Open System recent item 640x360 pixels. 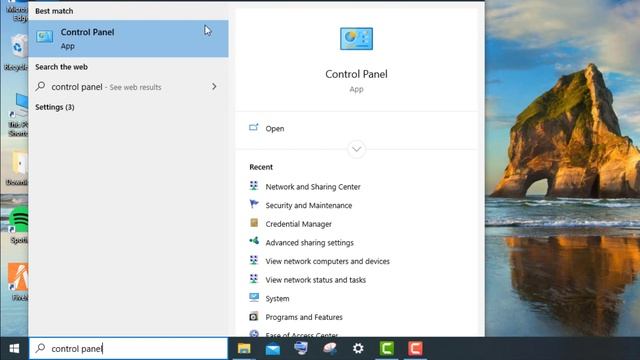point(277,299)
